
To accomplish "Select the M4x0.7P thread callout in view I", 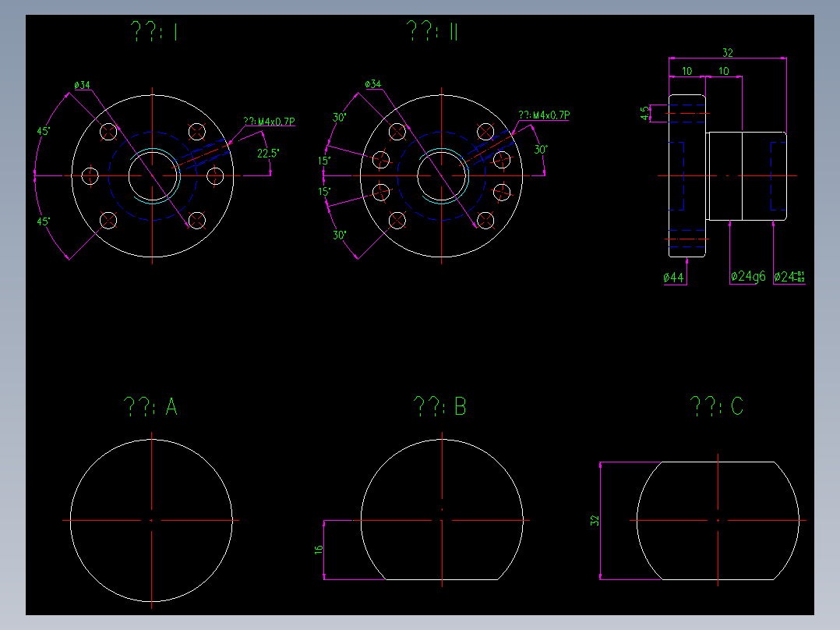I will tap(268, 121).
